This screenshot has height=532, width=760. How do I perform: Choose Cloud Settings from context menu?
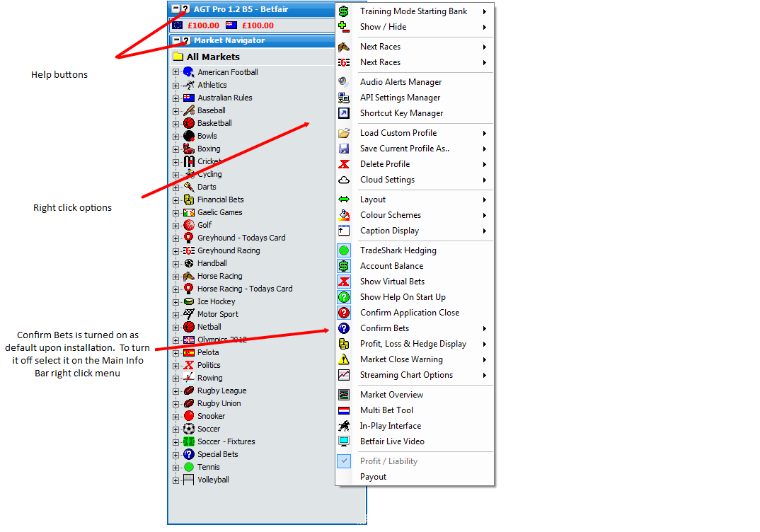pyautogui.click(x=415, y=180)
